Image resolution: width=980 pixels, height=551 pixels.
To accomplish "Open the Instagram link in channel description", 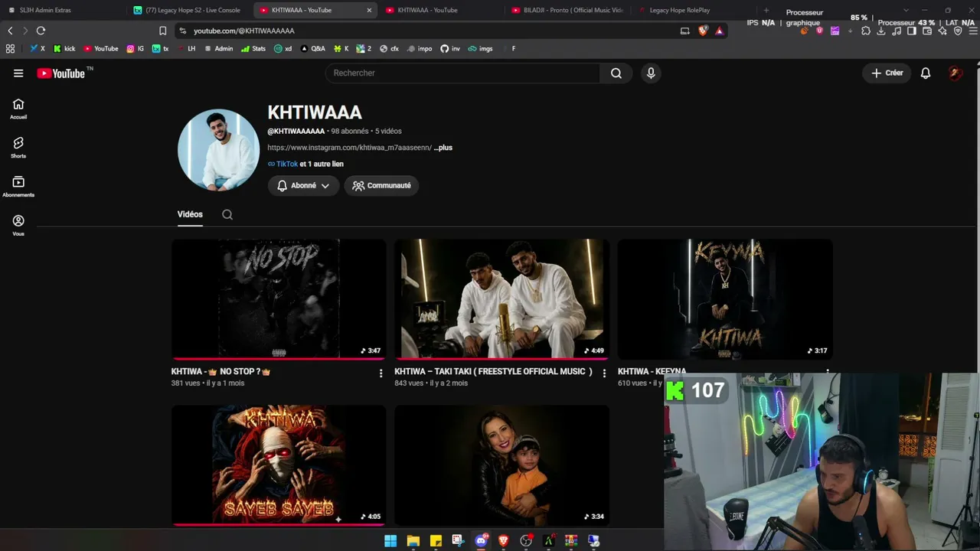I will 349,148.
